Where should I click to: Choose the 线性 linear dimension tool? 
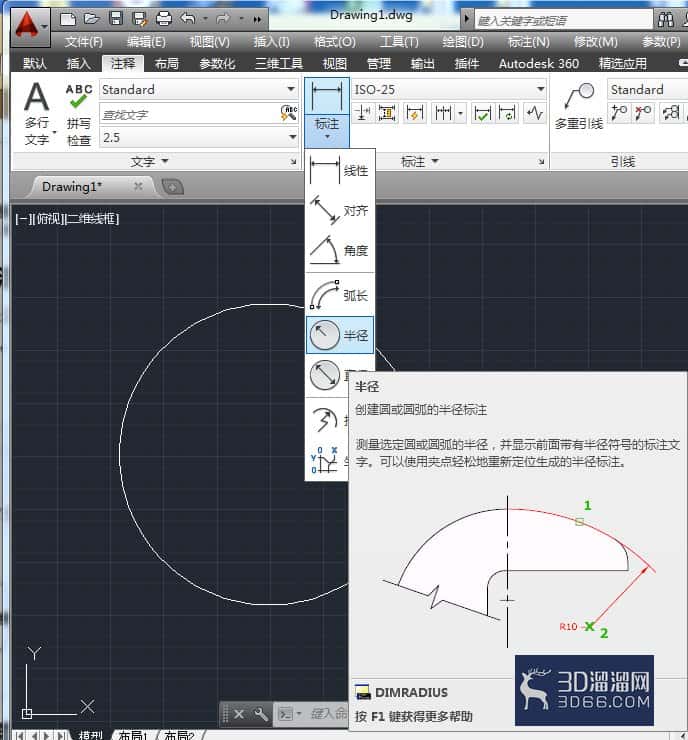340,170
